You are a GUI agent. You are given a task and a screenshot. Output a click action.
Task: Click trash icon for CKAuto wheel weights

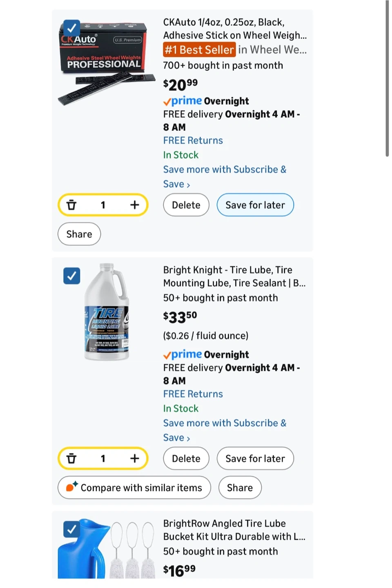(x=71, y=205)
